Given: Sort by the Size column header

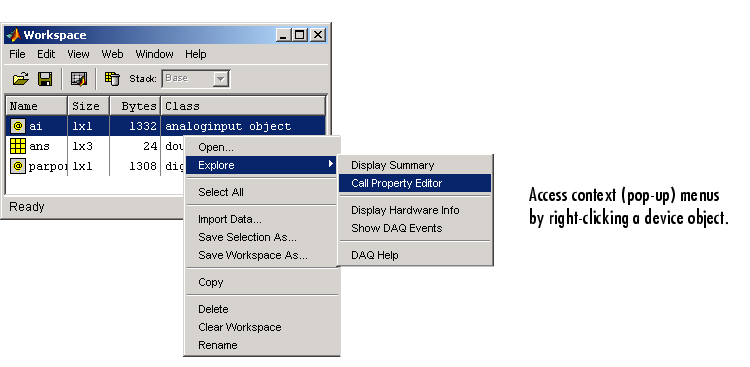Looking at the screenshot, I should pos(89,106).
